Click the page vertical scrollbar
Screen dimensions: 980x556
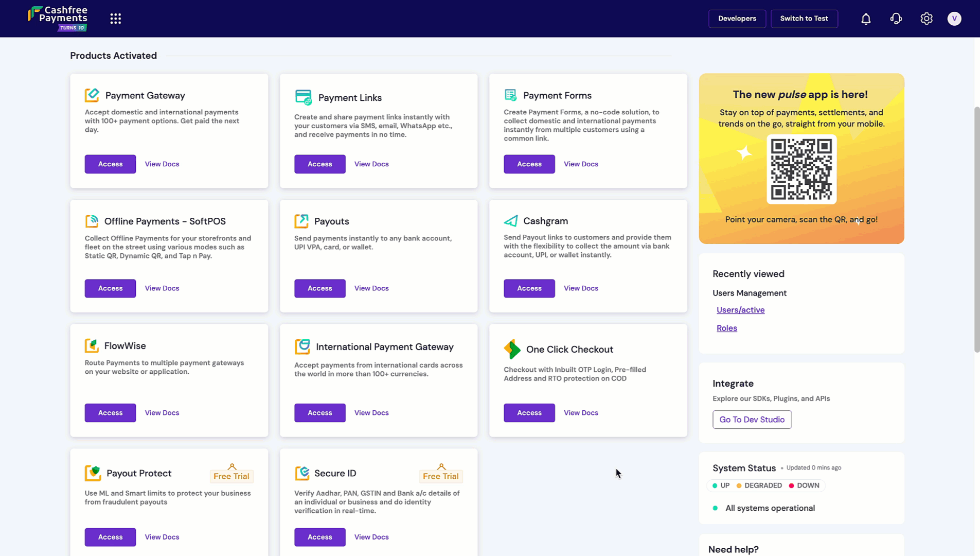(976, 229)
